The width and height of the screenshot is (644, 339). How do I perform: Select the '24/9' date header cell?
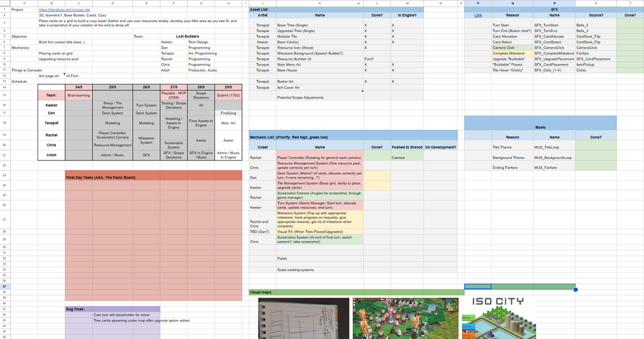coord(79,87)
